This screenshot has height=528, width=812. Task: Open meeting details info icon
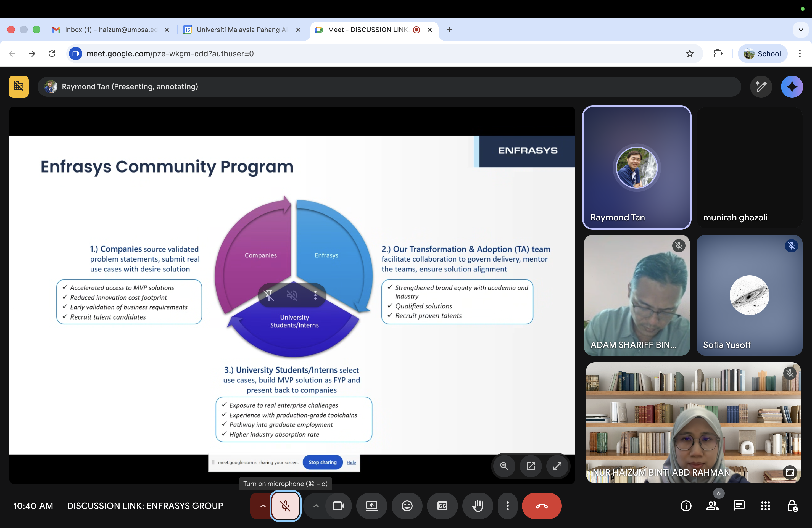pos(686,506)
